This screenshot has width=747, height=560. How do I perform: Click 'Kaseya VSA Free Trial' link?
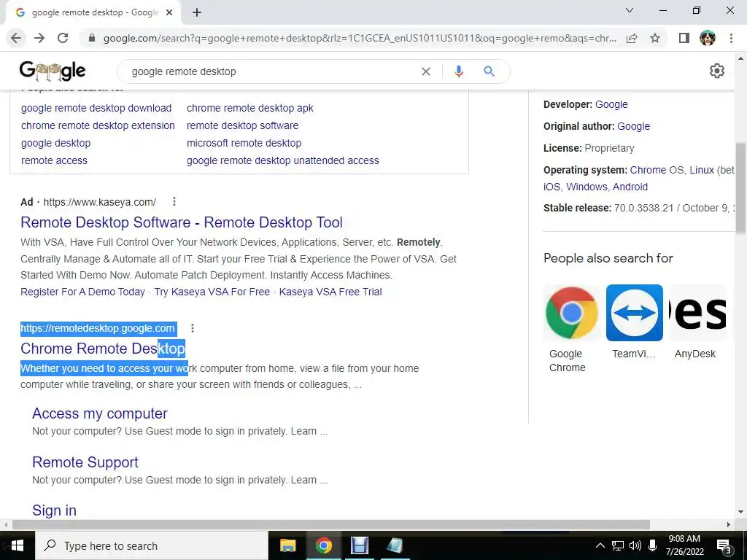330,292
